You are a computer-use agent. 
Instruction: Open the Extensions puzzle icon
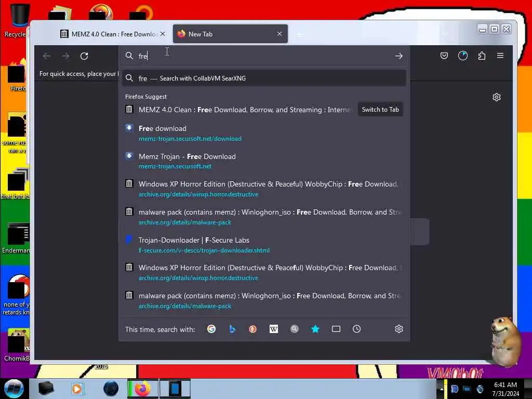(482, 56)
